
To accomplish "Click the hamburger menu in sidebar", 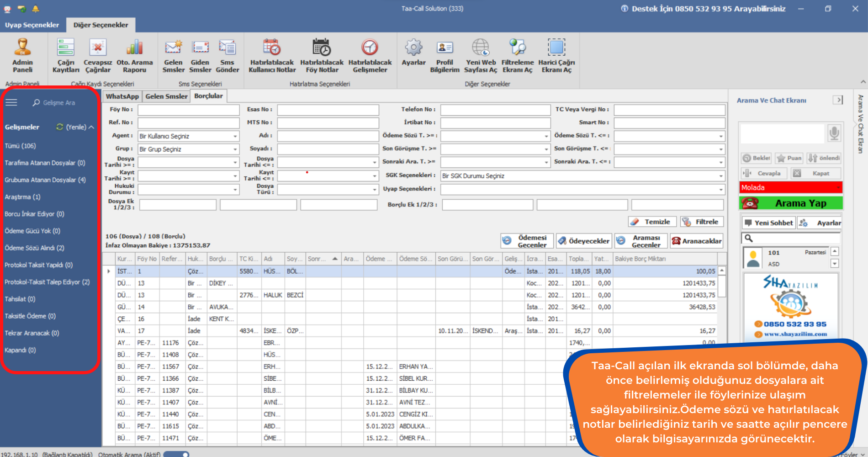I will click(11, 102).
